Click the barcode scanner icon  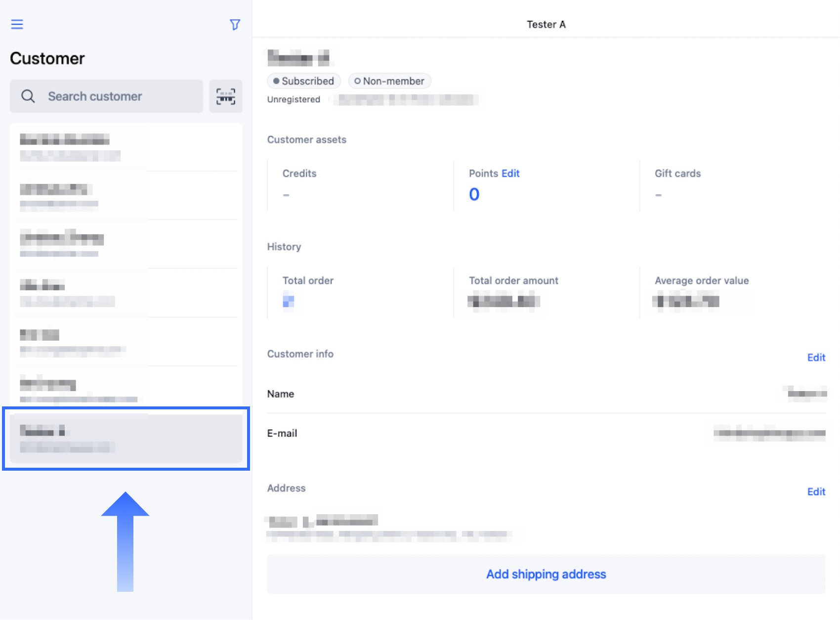point(225,96)
